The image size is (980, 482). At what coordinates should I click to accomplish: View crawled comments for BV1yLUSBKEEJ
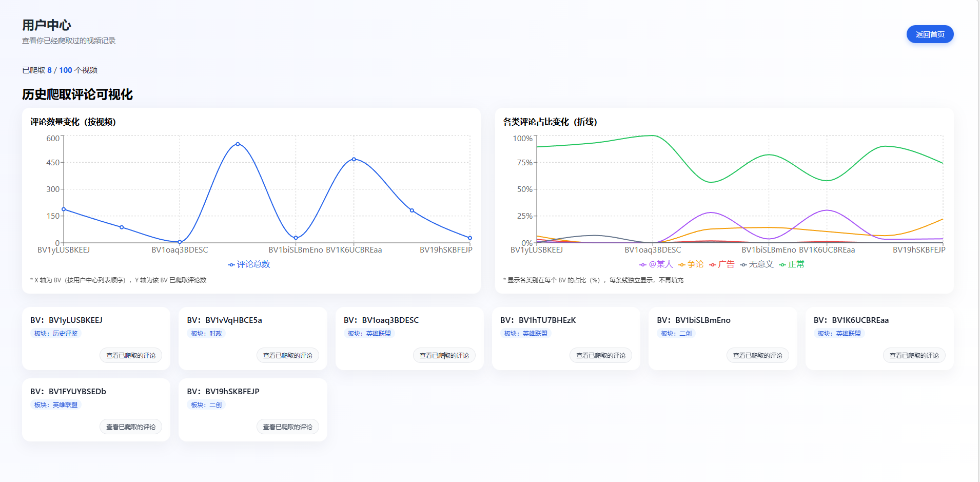point(131,355)
